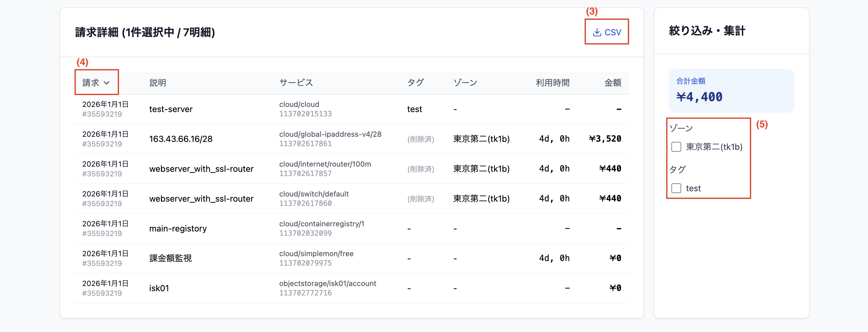Select the test-server row description
Viewport: 868px width, 332px height.
click(x=171, y=109)
